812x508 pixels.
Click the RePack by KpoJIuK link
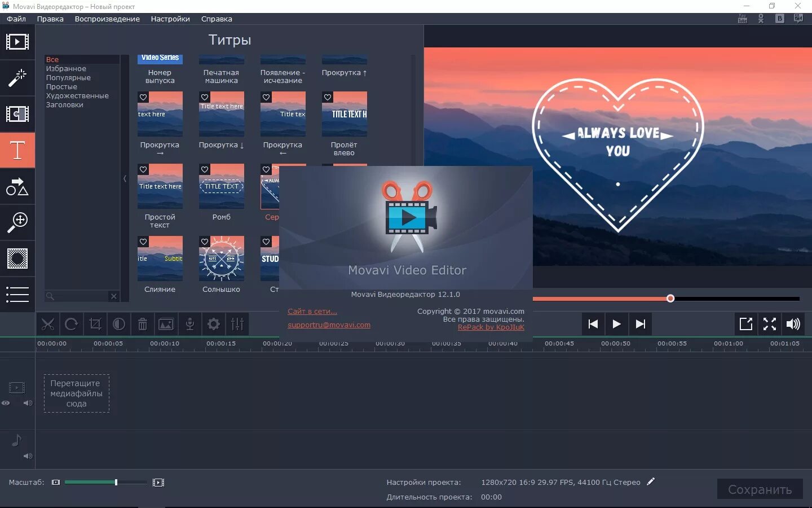pyautogui.click(x=491, y=327)
